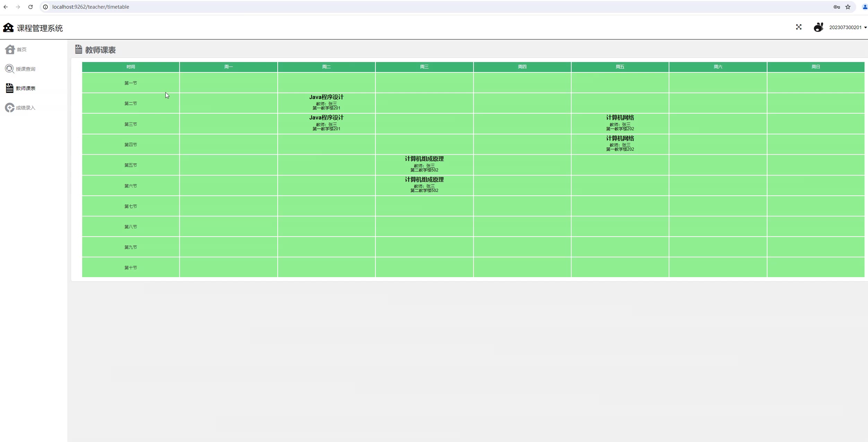The width and height of the screenshot is (868, 442).
Task: Open saved password key icon
Action: pos(836,7)
